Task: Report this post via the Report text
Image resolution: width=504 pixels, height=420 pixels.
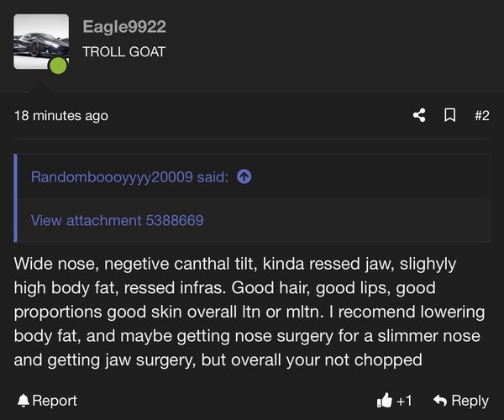Action: click(x=55, y=401)
